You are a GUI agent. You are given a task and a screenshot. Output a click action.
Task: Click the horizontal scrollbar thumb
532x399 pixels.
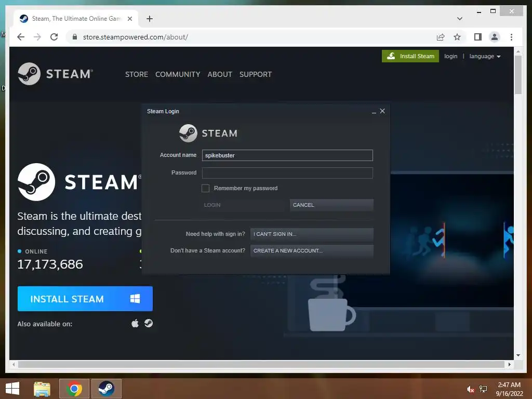[261, 364]
